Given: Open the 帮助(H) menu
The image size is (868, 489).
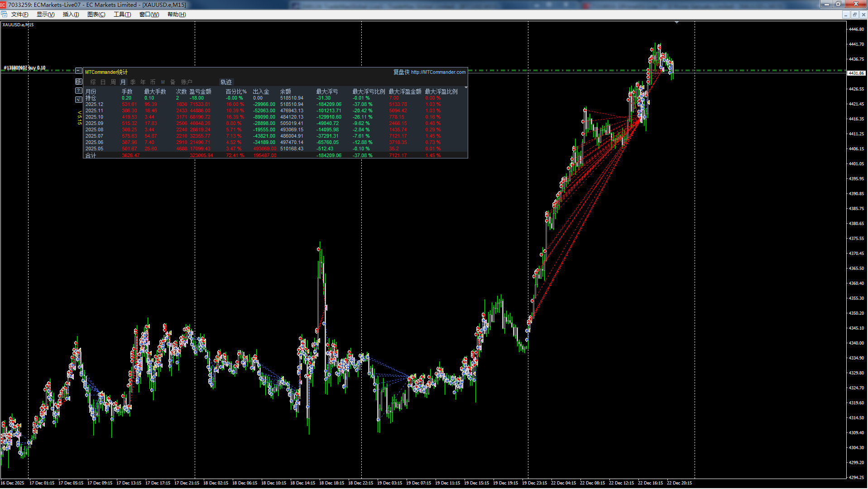Looking at the screenshot, I should click(177, 14).
